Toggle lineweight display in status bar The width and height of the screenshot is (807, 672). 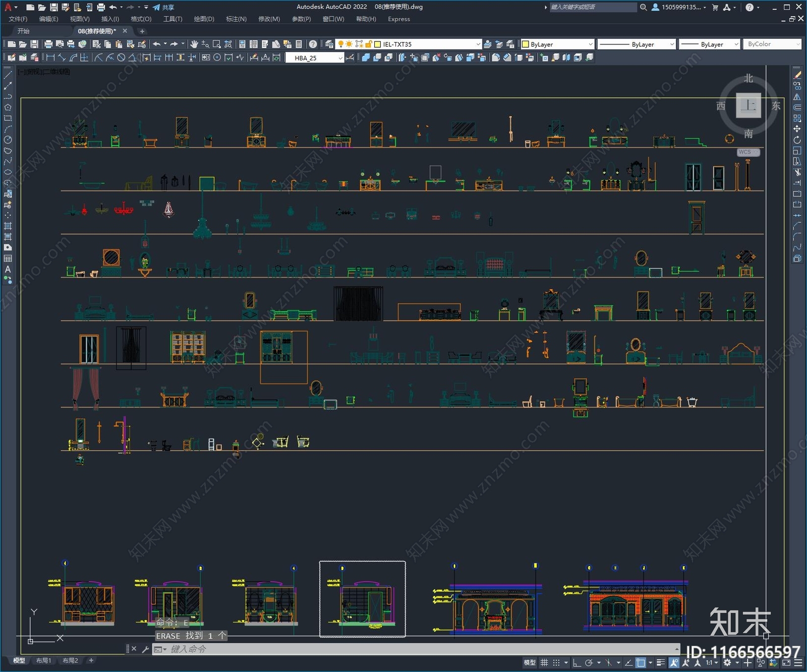point(661,663)
